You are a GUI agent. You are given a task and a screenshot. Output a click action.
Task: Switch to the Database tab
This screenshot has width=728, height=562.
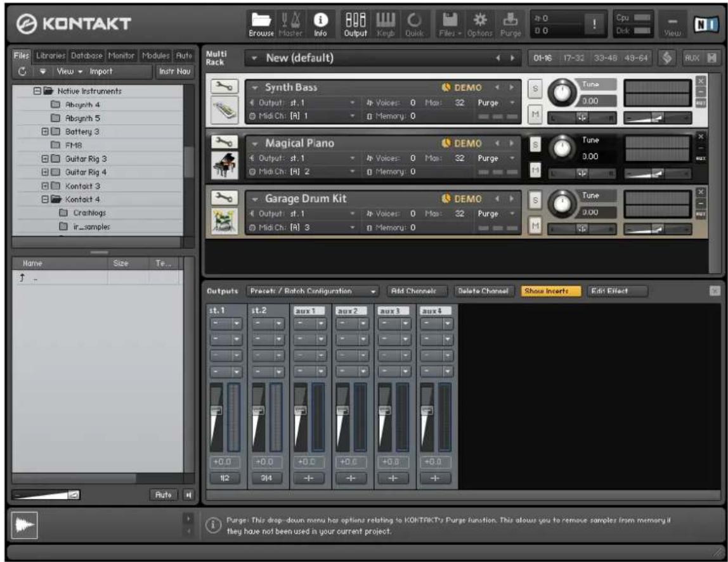pyautogui.click(x=86, y=56)
